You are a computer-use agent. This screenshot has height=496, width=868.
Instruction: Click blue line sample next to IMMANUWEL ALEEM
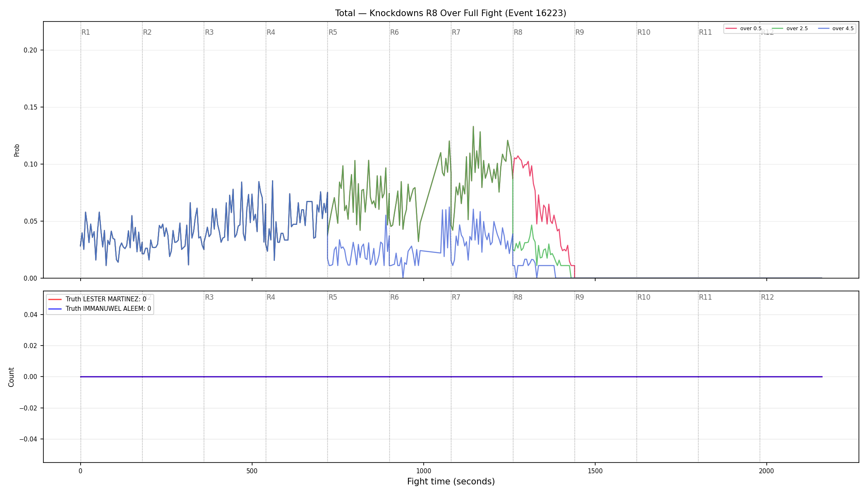pos(55,309)
